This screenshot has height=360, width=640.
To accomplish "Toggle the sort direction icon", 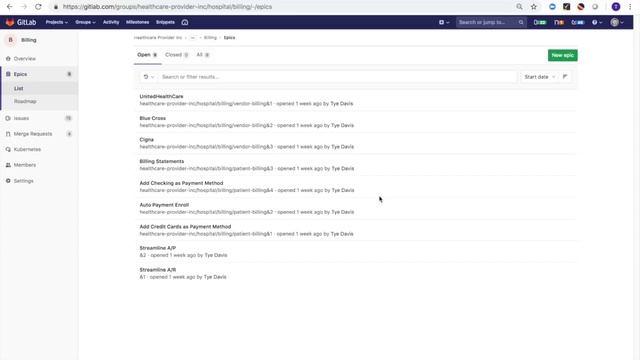I will (565, 77).
